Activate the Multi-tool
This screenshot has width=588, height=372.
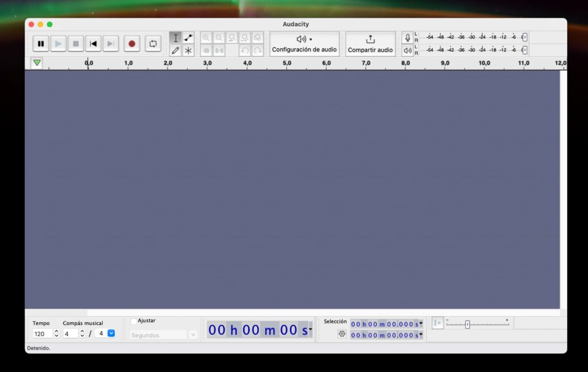click(x=188, y=51)
